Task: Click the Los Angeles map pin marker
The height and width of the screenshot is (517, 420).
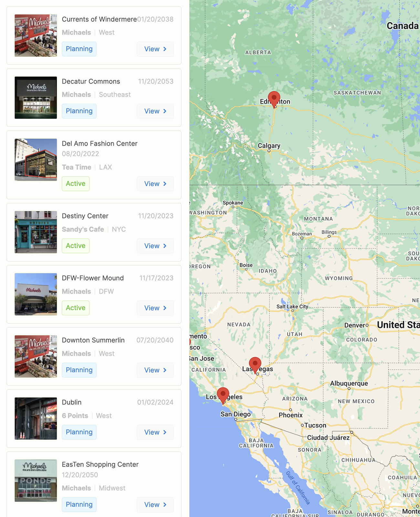Action: (x=223, y=396)
